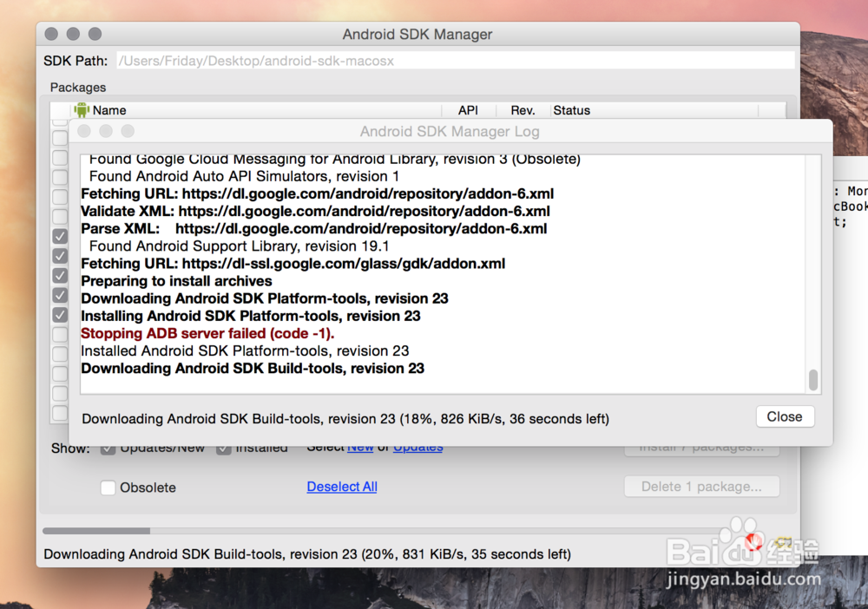Select 'Found Google Cloud Messaging' log line
This screenshot has height=609, width=868.
[335, 160]
